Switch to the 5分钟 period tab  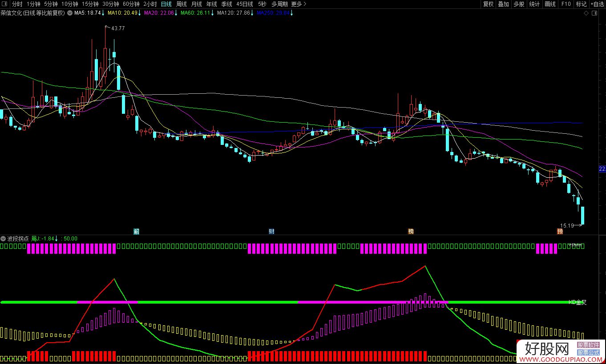tap(51, 4)
